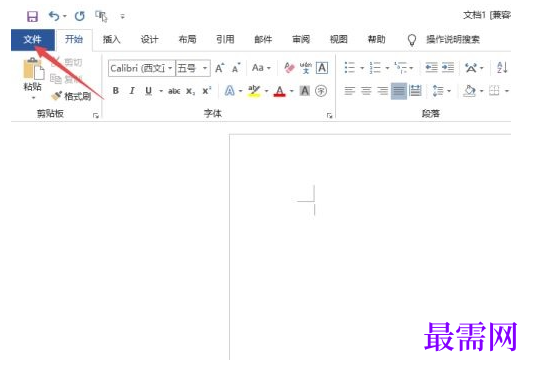This screenshot has height=368, width=536.
Task: Toggle subscript (x₂) formatting
Action: (190, 91)
